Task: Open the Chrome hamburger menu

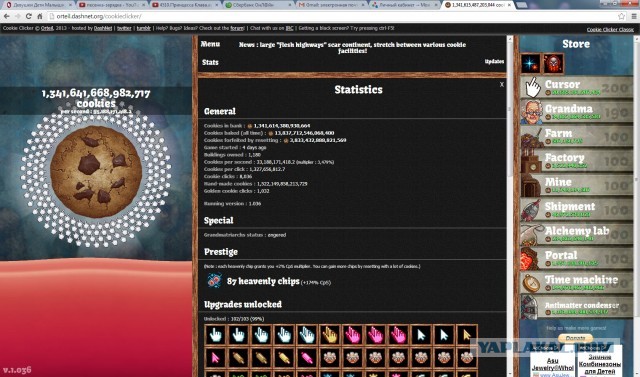Action: (634, 16)
